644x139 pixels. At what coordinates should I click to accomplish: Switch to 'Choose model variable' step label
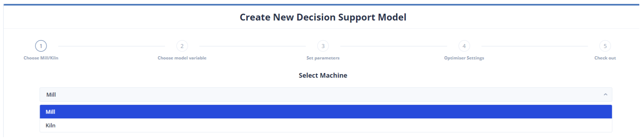[182, 58]
